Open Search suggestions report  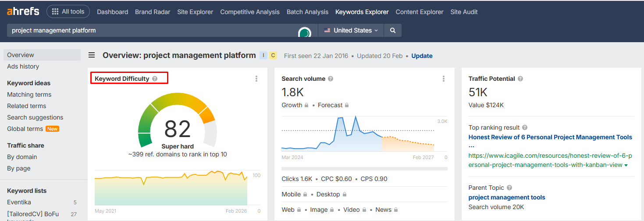click(x=35, y=117)
